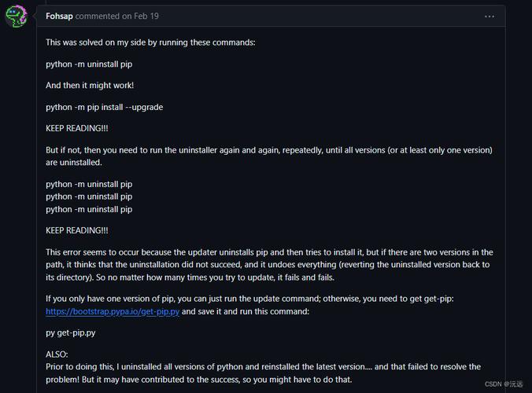Click the 'If you only have one version' sentence
532x393 pixels.
point(249,299)
